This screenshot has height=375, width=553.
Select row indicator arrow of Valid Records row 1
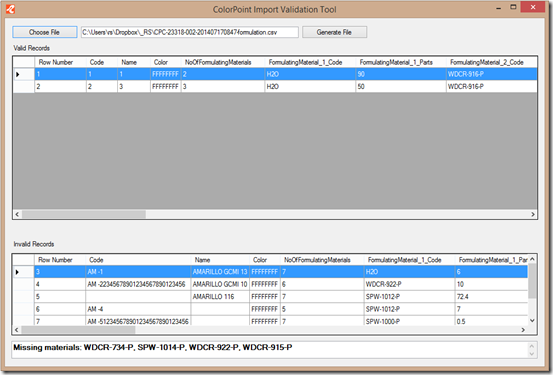18,74
